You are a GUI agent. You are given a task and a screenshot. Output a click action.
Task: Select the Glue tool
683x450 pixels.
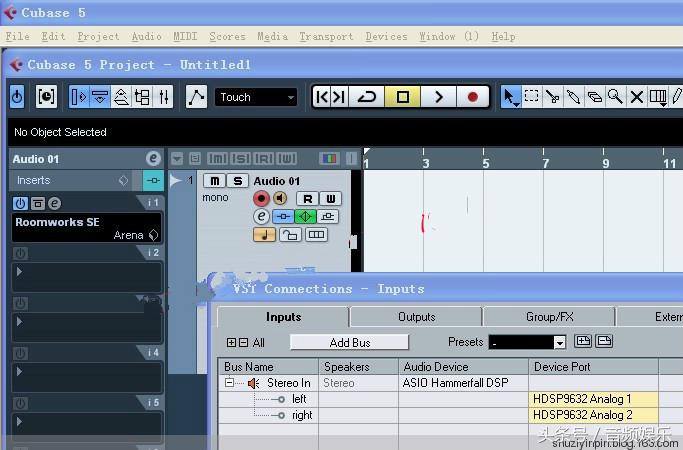click(x=573, y=96)
